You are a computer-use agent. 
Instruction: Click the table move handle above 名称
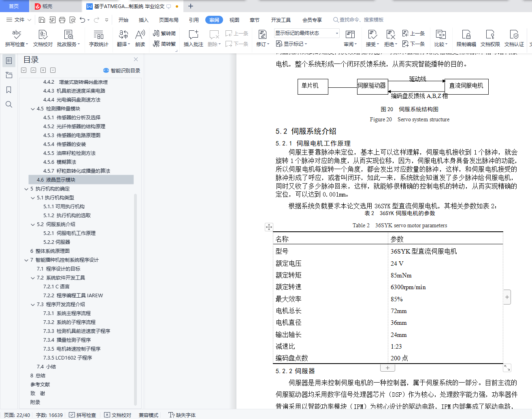269,227
